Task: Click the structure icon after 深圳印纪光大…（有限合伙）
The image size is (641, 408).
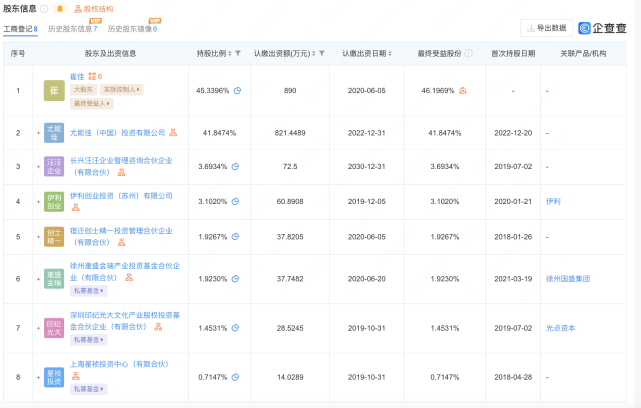Action: tap(158, 327)
